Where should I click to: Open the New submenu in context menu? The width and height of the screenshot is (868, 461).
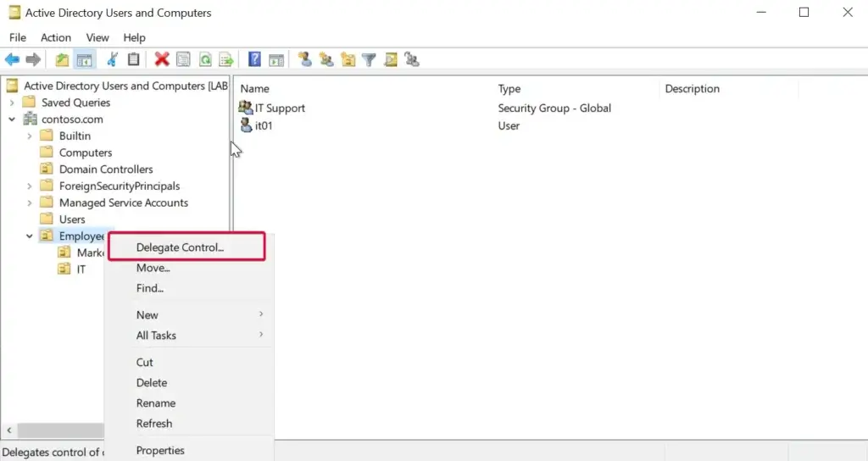coord(147,314)
